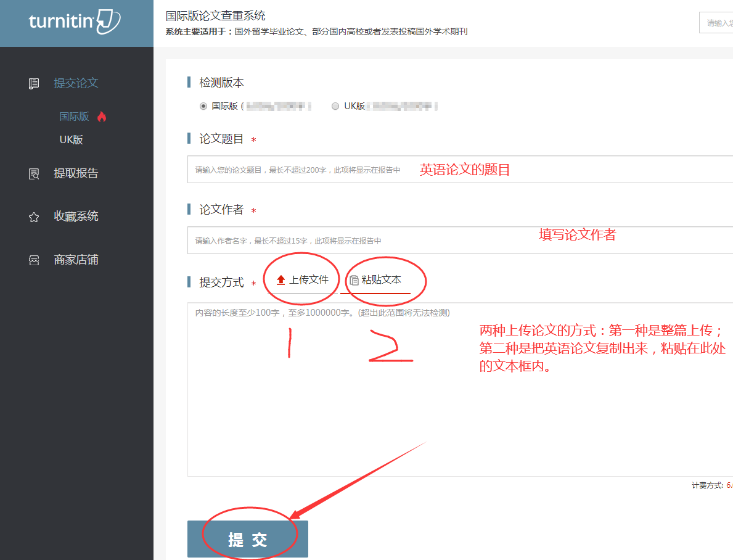Switch to the 上传文件 tab
Image resolution: width=733 pixels, height=560 pixels.
302,280
